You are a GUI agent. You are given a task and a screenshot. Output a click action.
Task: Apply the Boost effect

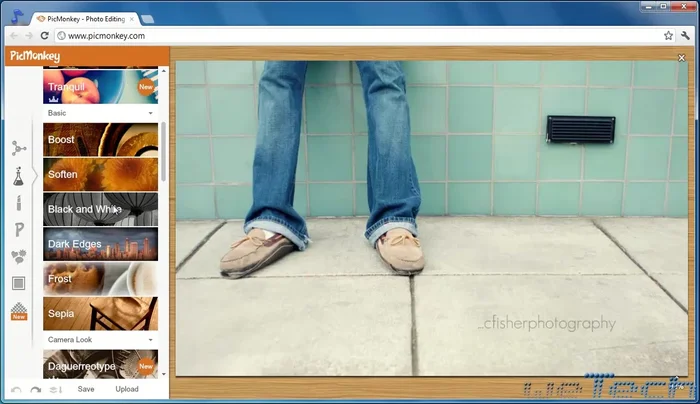pyautogui.click(x=100, y=140)
